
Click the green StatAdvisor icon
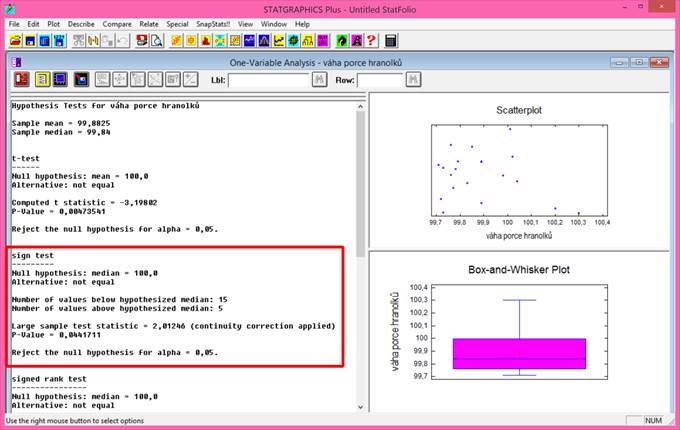pyautogui.click(x=342, y=41)
